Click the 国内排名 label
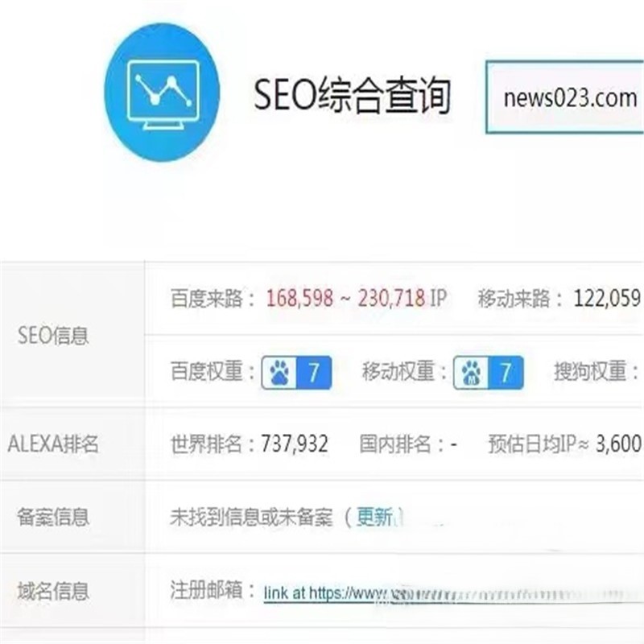 (x=395, y=444)
